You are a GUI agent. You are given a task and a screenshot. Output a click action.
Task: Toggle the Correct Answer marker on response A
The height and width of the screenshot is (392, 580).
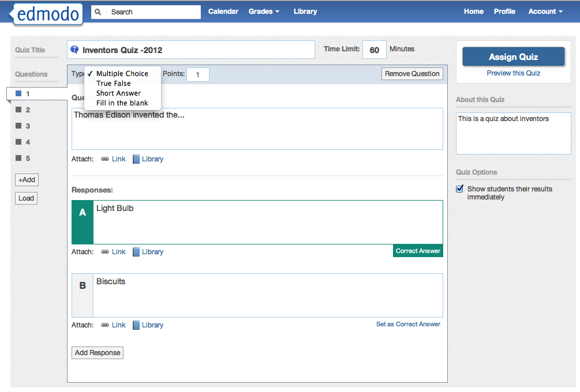418,251
